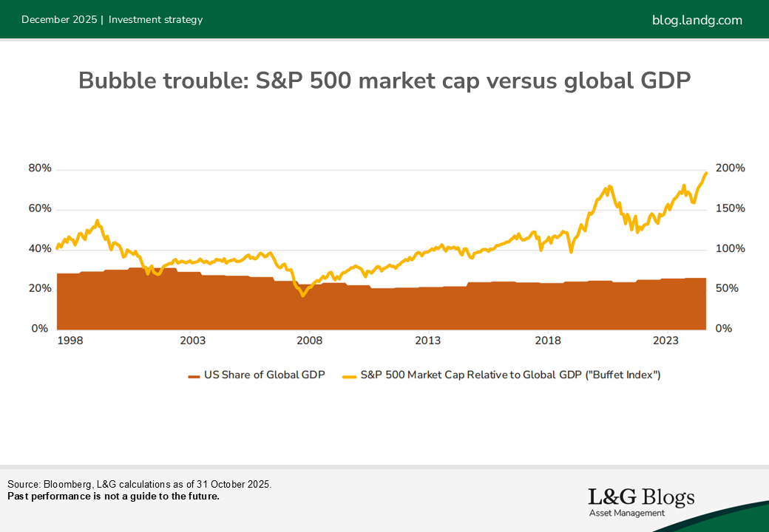Click the orange US Share legend swatch
This screenshot has height=532, width=769.
194,375
